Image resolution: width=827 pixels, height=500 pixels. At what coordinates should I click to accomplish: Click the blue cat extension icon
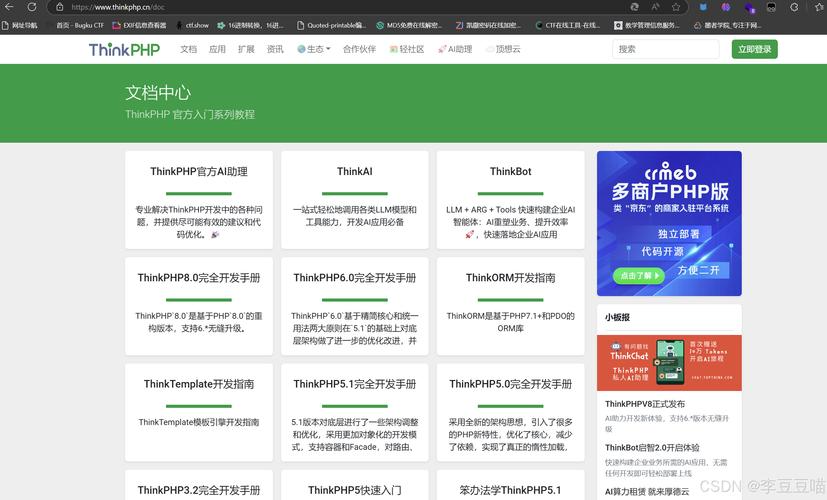pos(703,7)
